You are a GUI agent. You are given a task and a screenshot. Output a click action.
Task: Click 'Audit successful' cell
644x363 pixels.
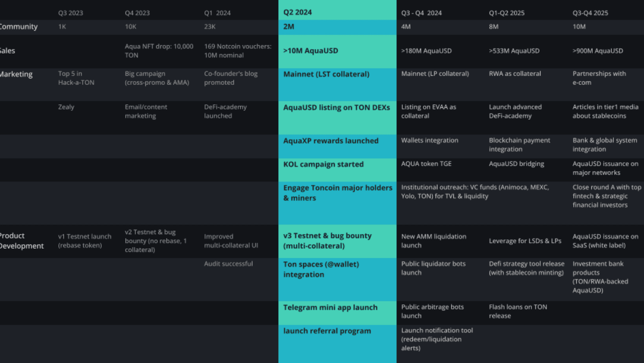point(228,263)
